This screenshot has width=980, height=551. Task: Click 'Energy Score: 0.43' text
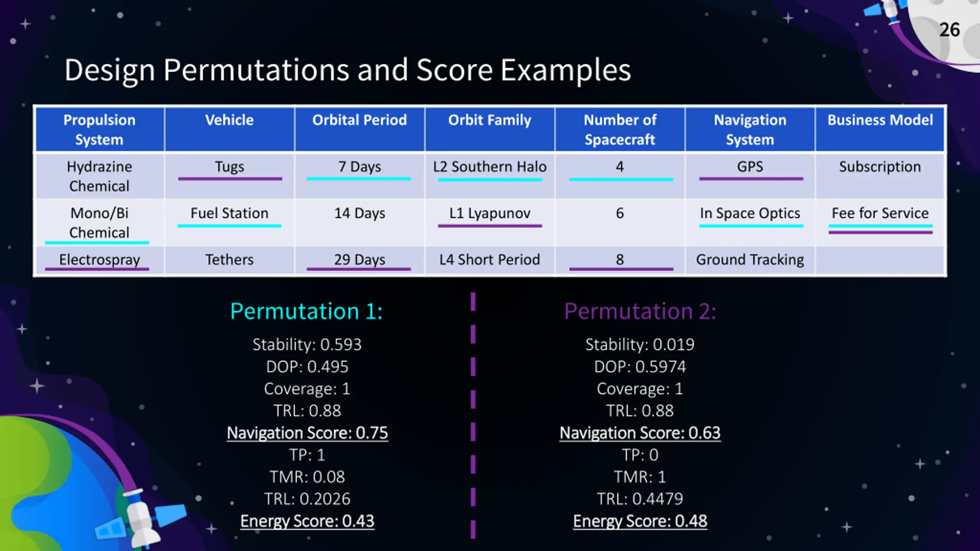coord(307,521)
